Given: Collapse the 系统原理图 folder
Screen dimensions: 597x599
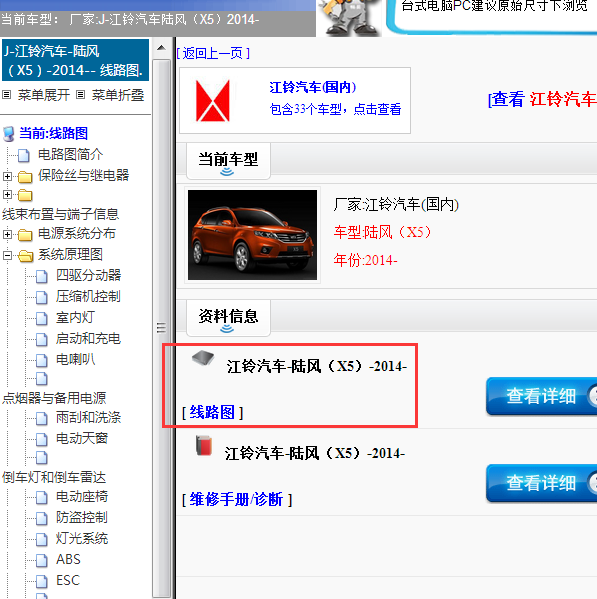Looking at the screenshot, I should pyautogui.click(x=7, y=255).
